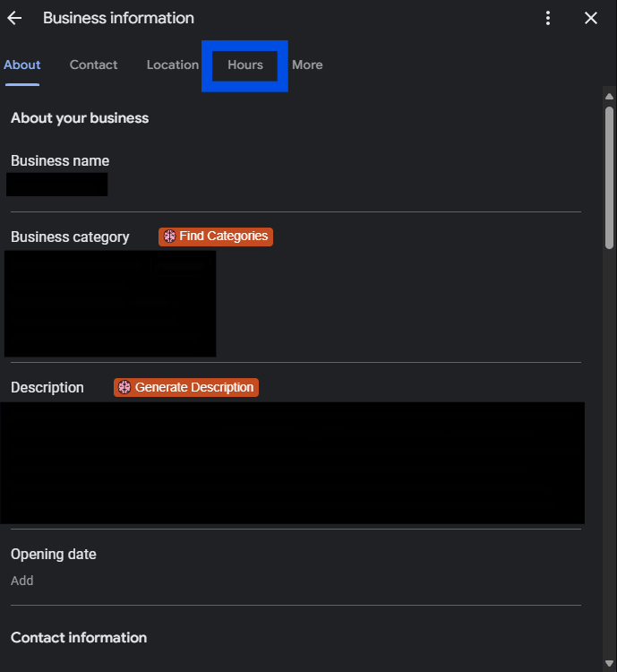Click the scrollbar down arrow
This screenshot has width=617, height=672.
click(609, 662)
